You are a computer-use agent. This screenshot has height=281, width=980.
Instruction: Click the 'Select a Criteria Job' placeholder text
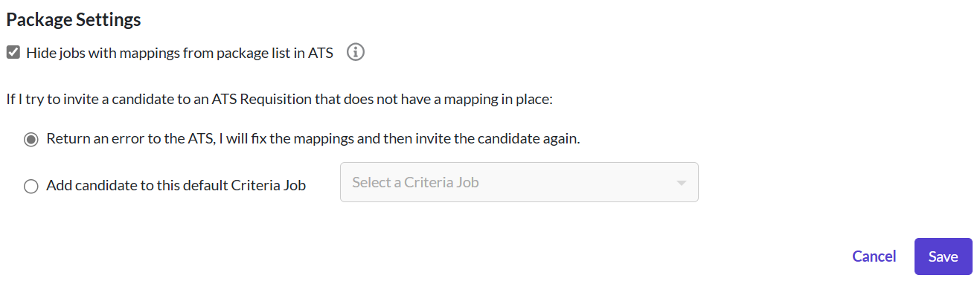pos(415,182)
